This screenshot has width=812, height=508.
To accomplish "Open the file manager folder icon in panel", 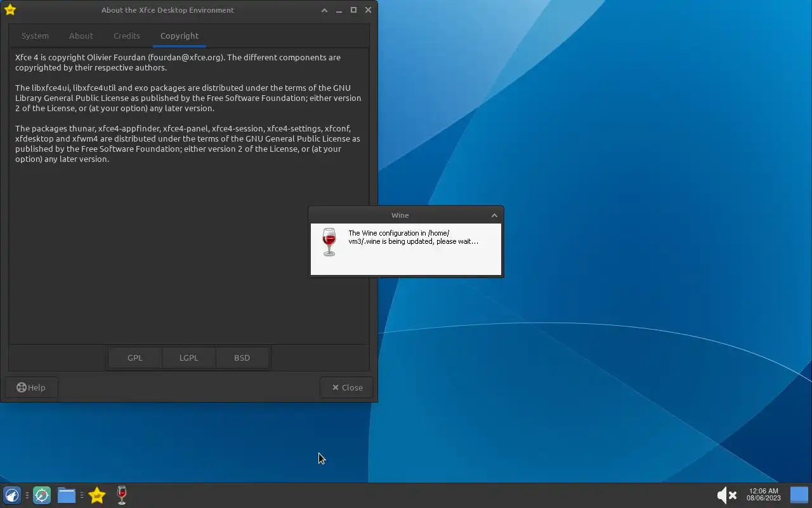I will [67, 495].
